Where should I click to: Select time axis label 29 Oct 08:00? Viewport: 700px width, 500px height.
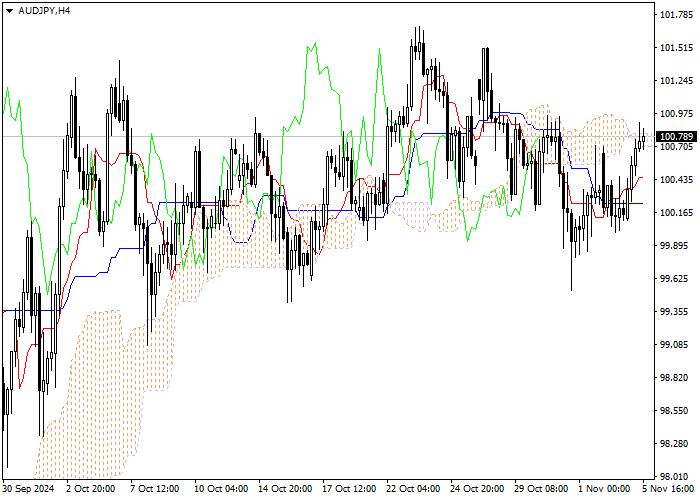[542, 489]
